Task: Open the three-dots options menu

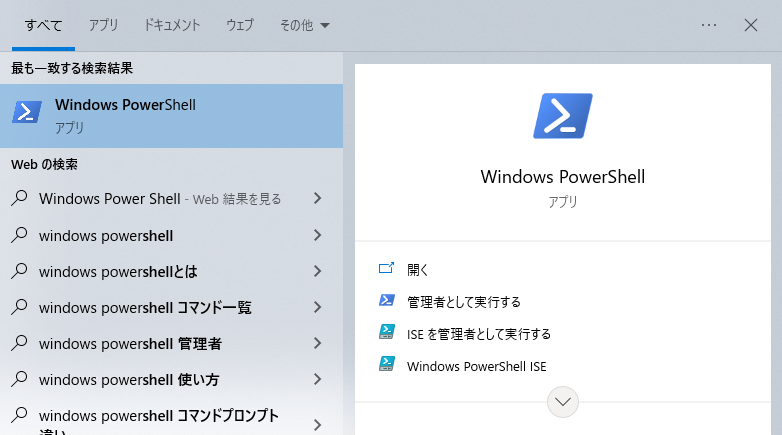Action: coord(709,25)
